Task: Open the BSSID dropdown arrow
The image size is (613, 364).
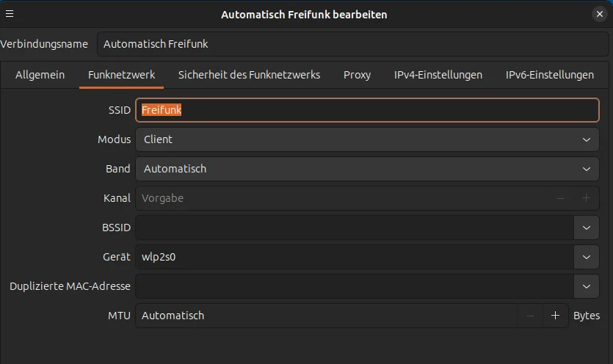Action: click(x=587, y=227)
